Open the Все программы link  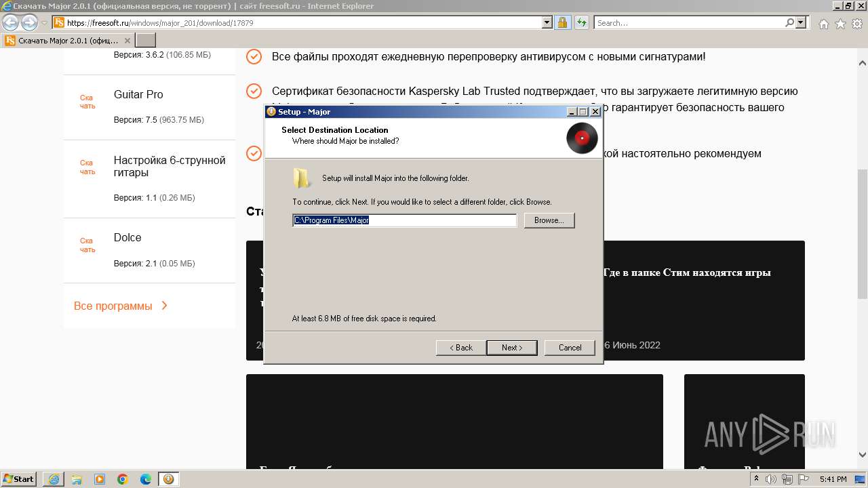(113, 306)
